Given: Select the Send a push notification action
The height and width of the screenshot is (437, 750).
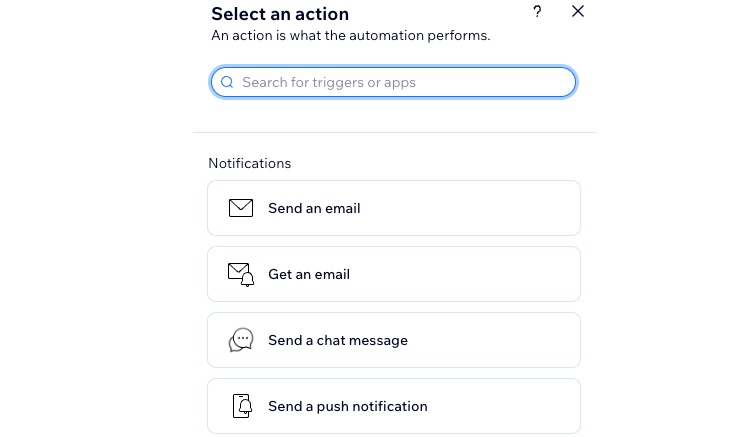Looking at the screenshot, I should [x=394, y=406].
